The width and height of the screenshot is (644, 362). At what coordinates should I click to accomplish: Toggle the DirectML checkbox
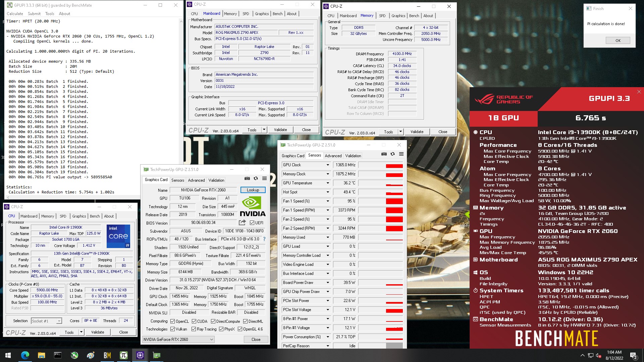pyautogui.click(x=246, y=321)
